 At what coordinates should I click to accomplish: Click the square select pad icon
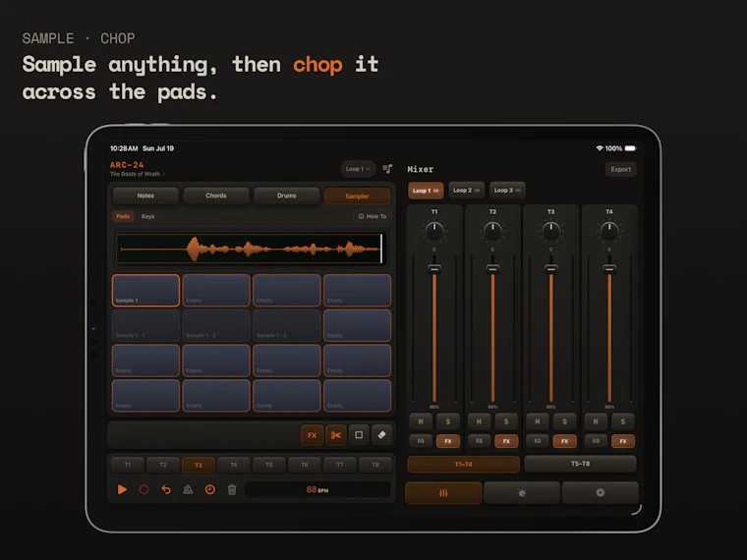click(359, 435)
